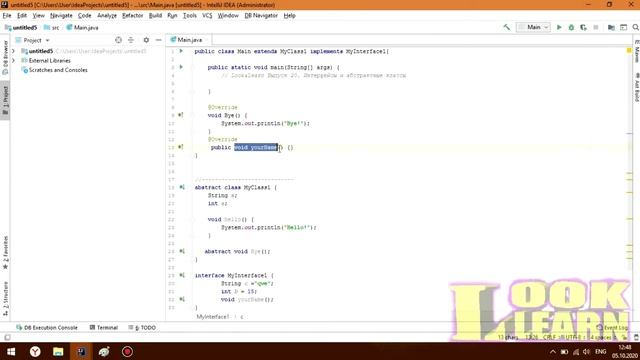The image size is (640, 360).
Task: Click gutter marker beside abstract void Bye()
Action: [x=182, y=251]
